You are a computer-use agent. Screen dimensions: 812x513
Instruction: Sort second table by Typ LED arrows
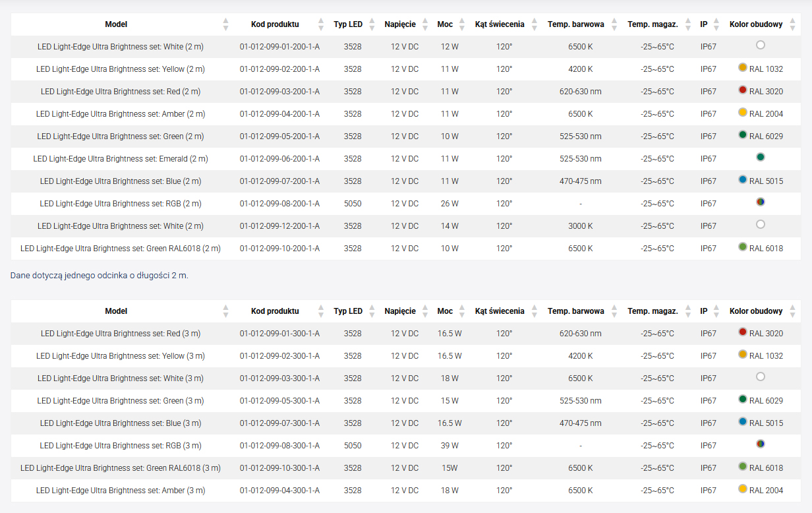tap(372, 311)
